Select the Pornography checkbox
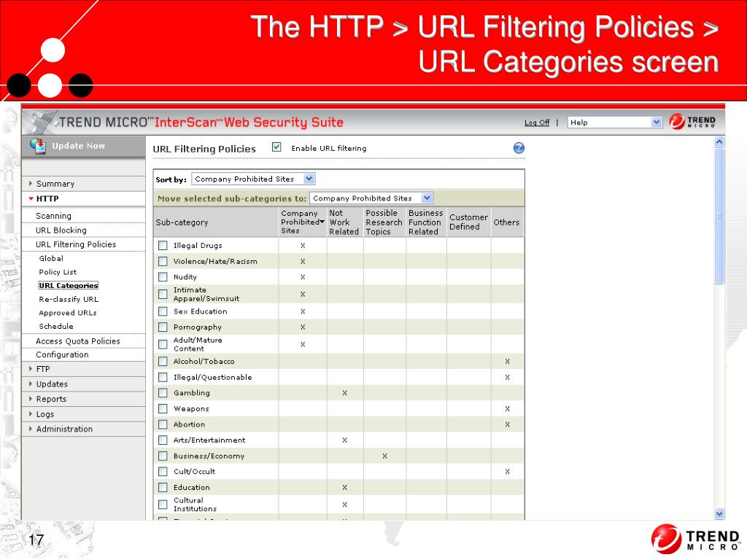This screenshot has height=560, width=747. (163, 327)
